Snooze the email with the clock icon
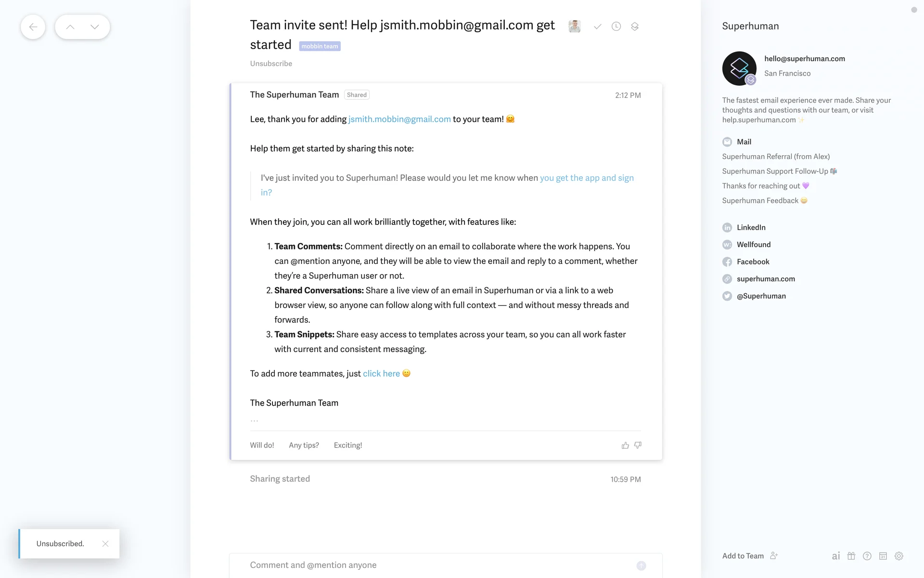 [x=616, y=26]
